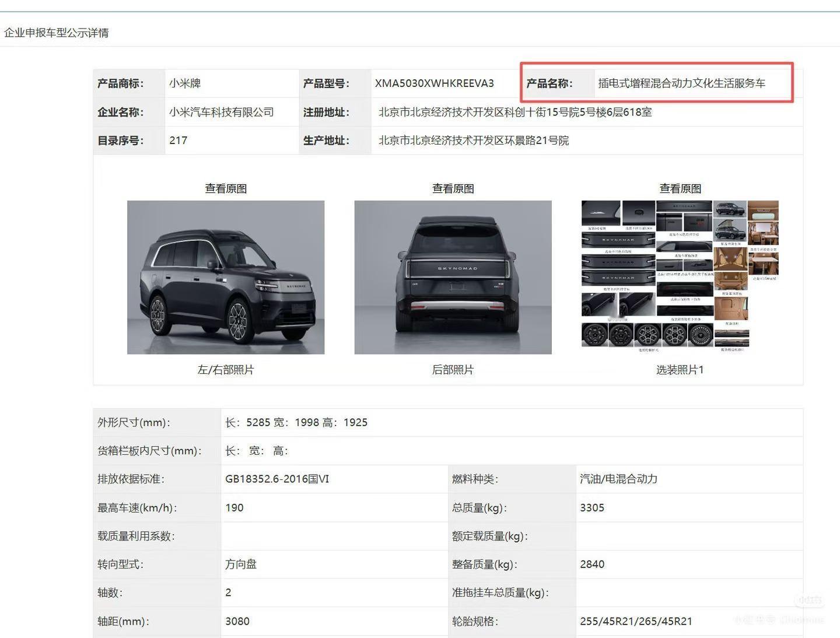Viewport: 840px width, 638px height.
Task: Select catalog number 217
Action: point(178,141)
